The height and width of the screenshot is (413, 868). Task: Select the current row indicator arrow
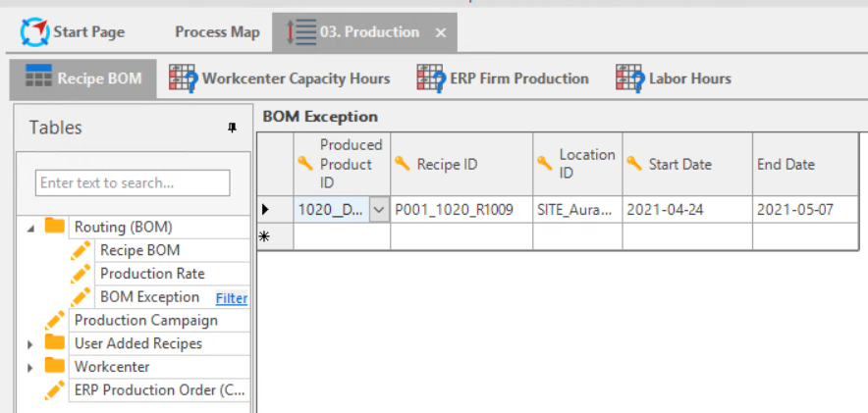pos(265,210)
